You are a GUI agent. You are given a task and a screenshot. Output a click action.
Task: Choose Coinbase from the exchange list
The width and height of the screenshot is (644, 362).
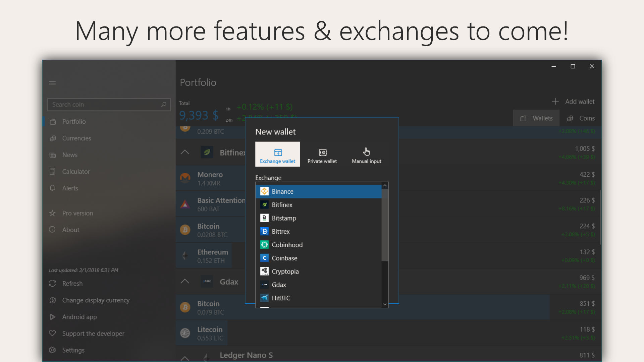(x=284, y=258)
